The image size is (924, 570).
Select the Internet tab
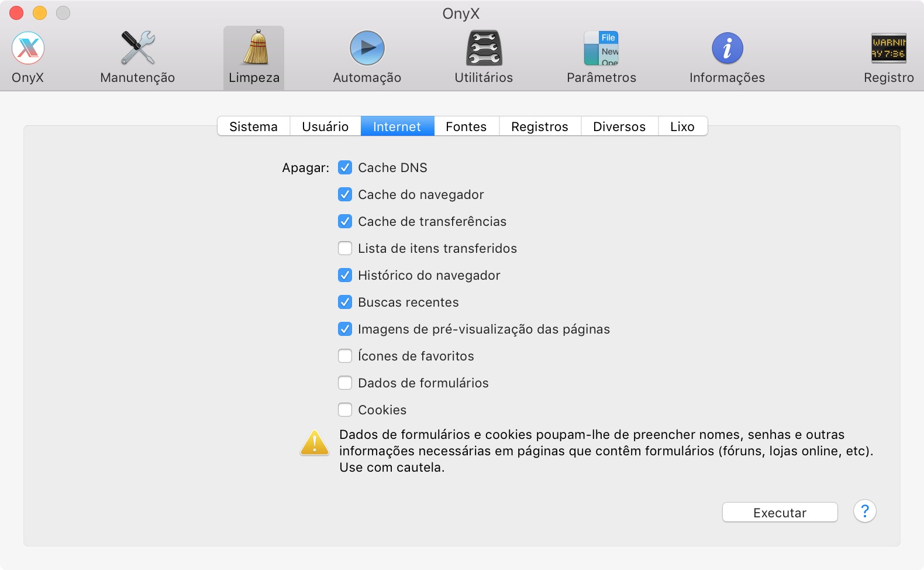pos(397,126)
